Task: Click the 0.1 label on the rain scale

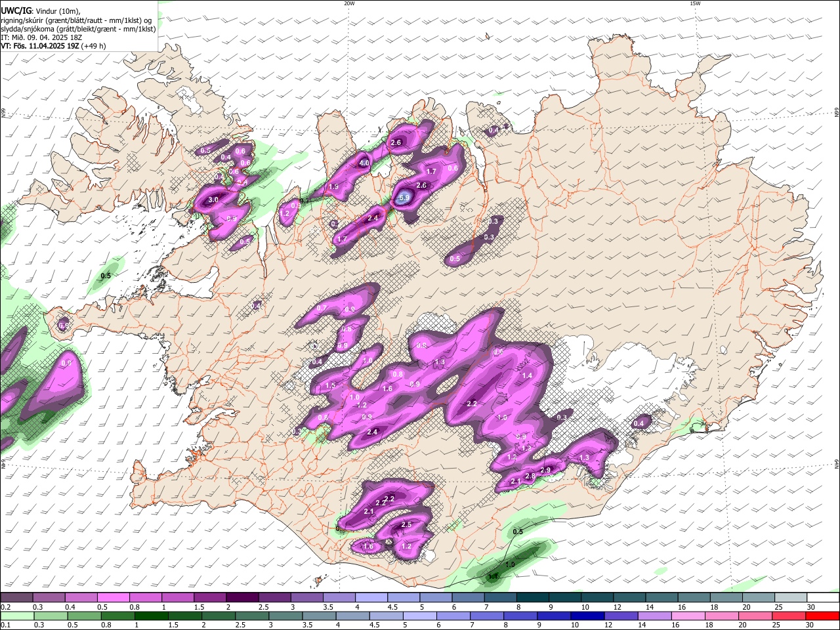Action: [6, 625]
